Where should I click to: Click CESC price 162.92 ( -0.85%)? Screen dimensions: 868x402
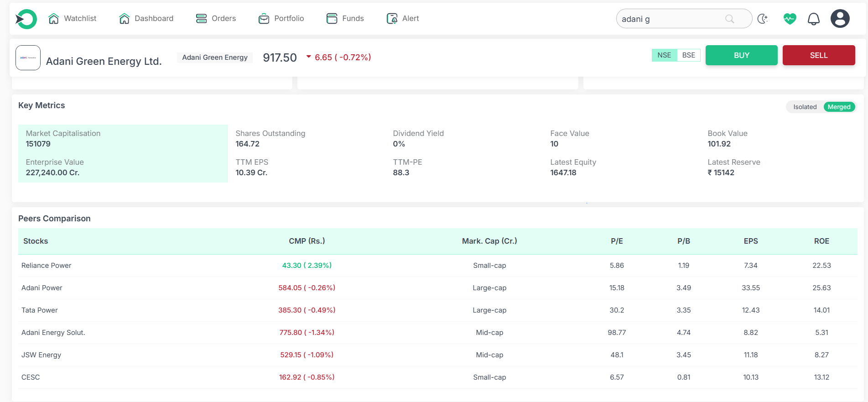click(307, 377)
